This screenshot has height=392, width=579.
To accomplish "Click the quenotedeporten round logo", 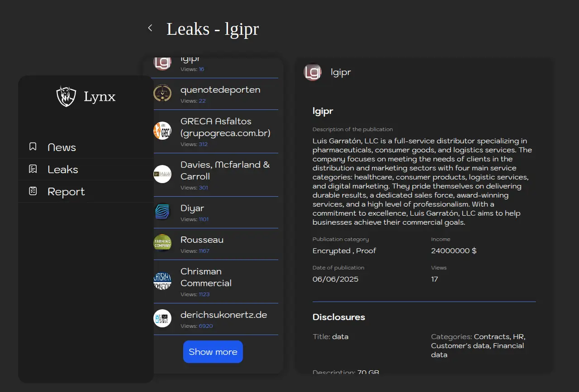I will tap(162, 93).
